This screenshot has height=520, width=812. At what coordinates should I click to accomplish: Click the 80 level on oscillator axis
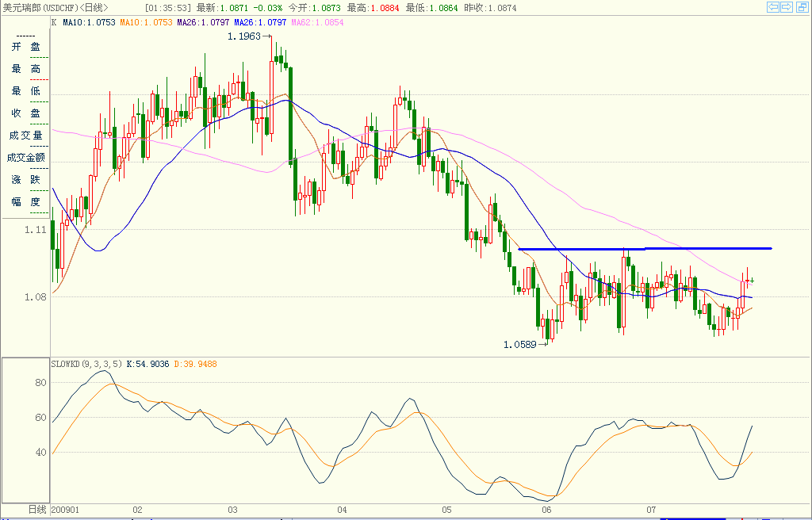(40, 383)
